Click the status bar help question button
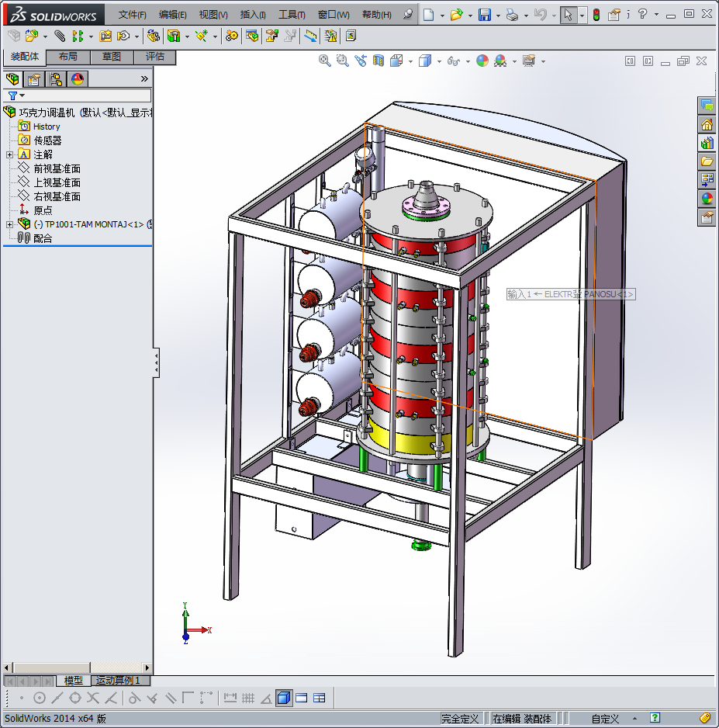The width and height of the screenshot is (719, 728). [x=655, y=718]
